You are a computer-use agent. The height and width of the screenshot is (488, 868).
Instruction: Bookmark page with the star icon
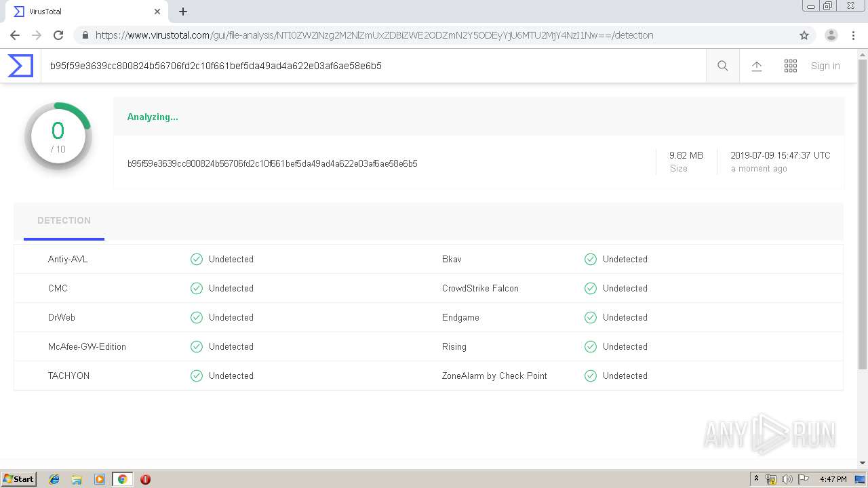[804, 35]
